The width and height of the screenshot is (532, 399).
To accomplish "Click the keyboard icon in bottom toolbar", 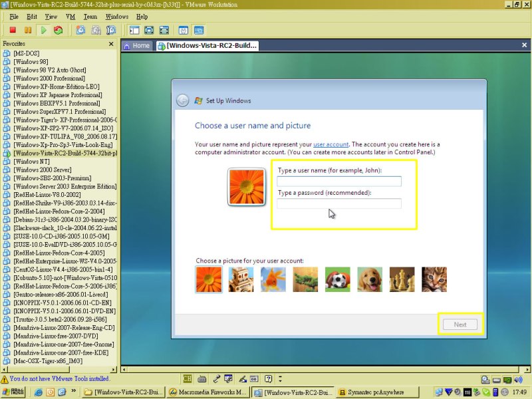I will tap(202, 378).
